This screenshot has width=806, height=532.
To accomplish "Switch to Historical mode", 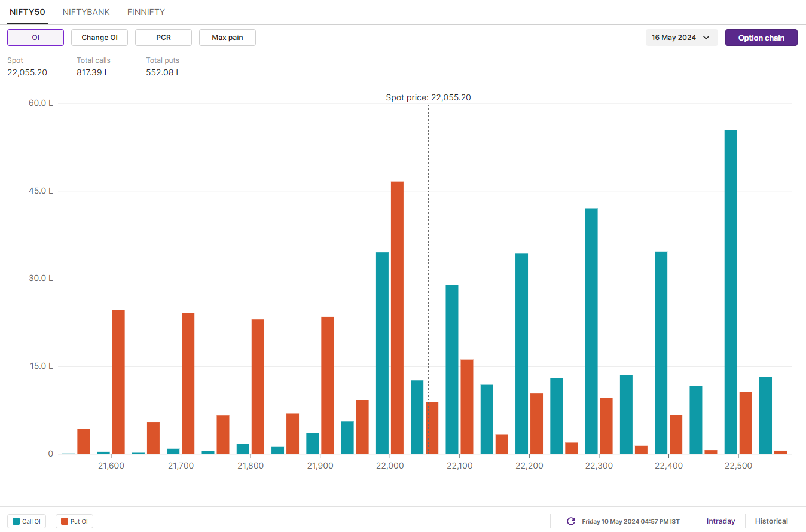I will click(x=771, y=521).
